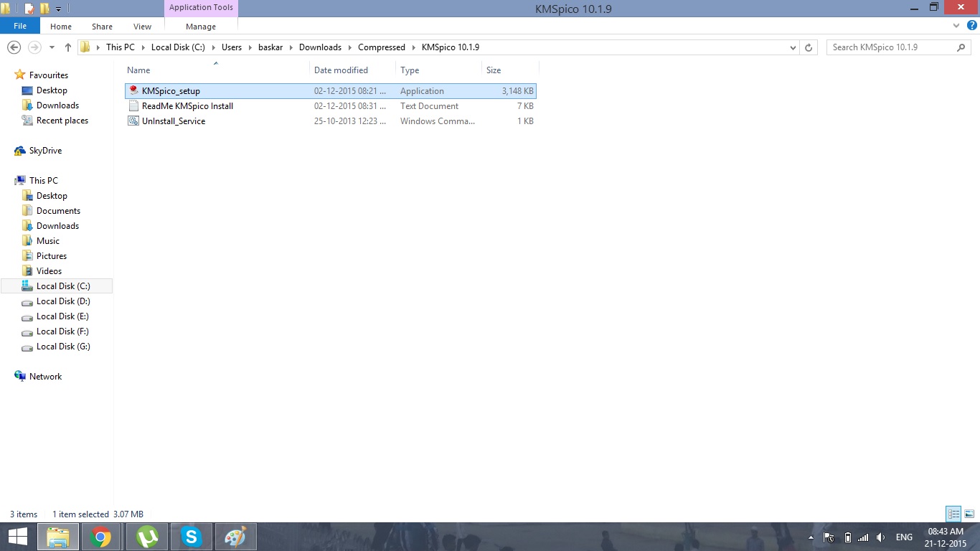
Task: Open the Share ribbon tab
Action: (x=102, y=27)
